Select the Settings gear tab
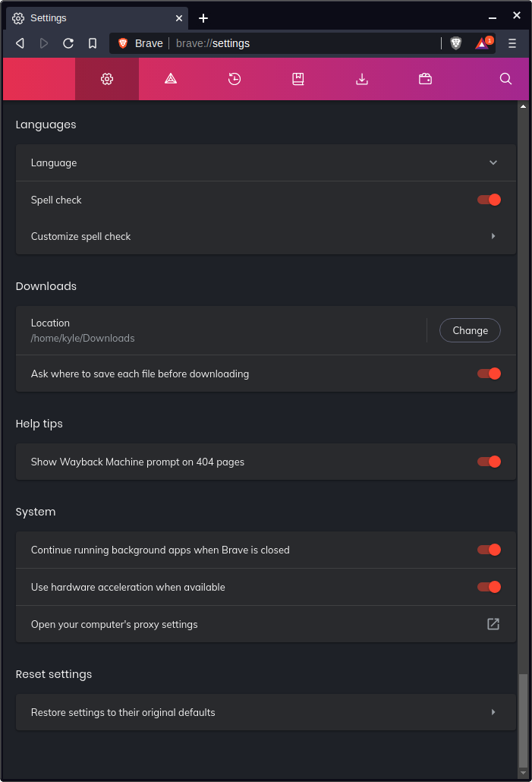The width and height of the screenshot is (532, 782). pyautogui.click(x=107, y=78)
